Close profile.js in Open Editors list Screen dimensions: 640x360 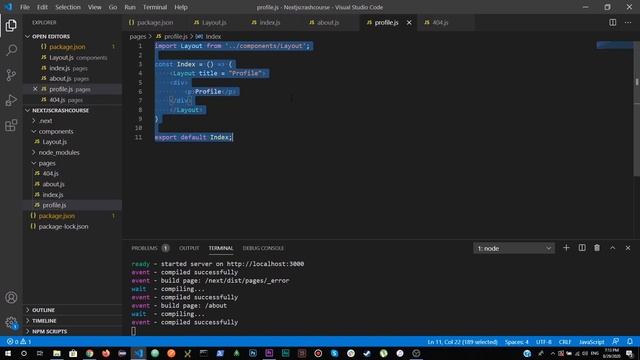coord(35,89)
